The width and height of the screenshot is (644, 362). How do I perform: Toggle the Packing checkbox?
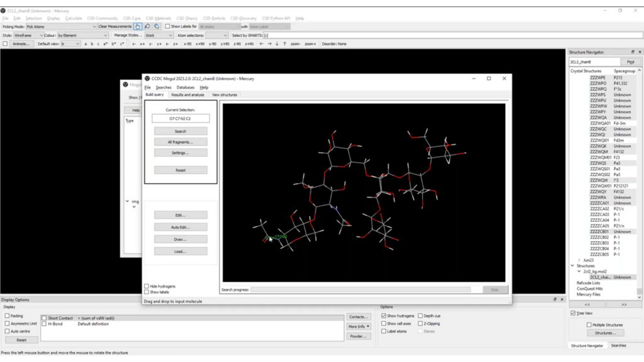coord(7,316)
